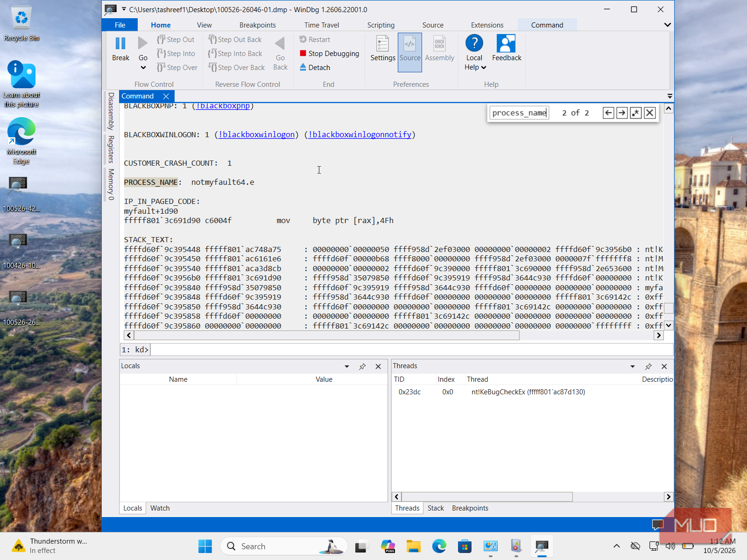The width and height of the screenshot is (747, 560).
Task: Click the Break pause icon
Action: [120, 43]
